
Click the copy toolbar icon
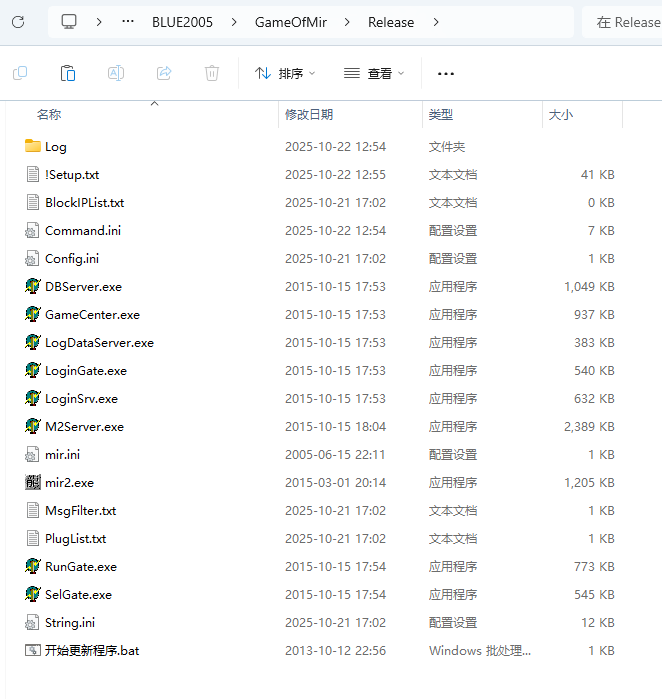20,73
